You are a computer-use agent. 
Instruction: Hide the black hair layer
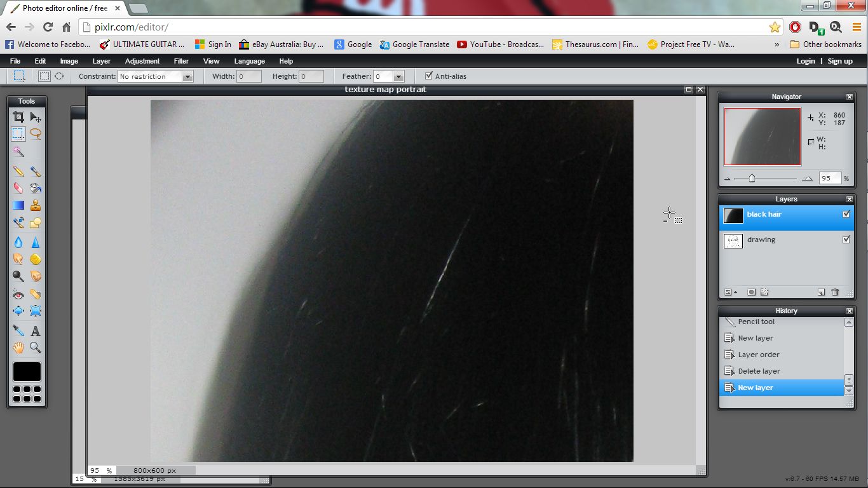click(846, 215)
